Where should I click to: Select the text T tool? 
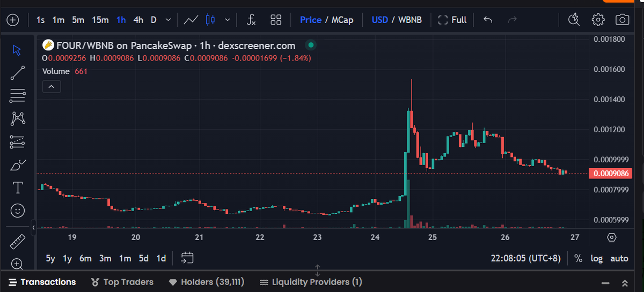17,188
